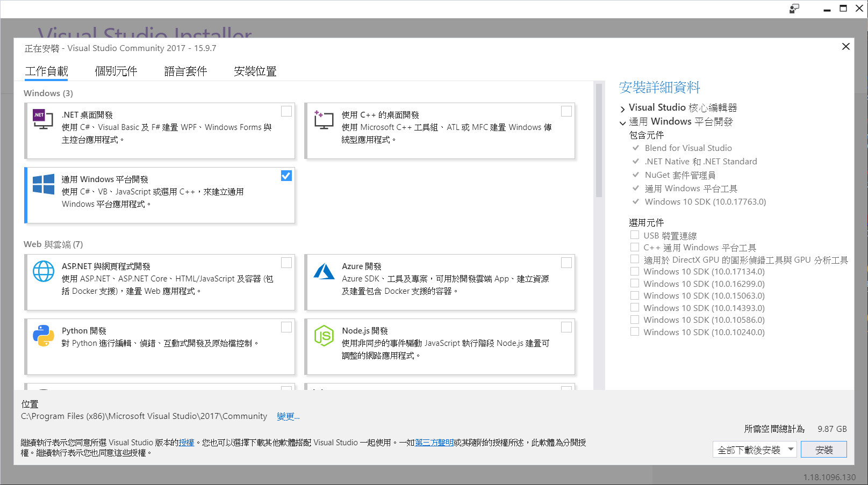
Task: Click the .NET desktop development icon
Action: tap(43, 119)
